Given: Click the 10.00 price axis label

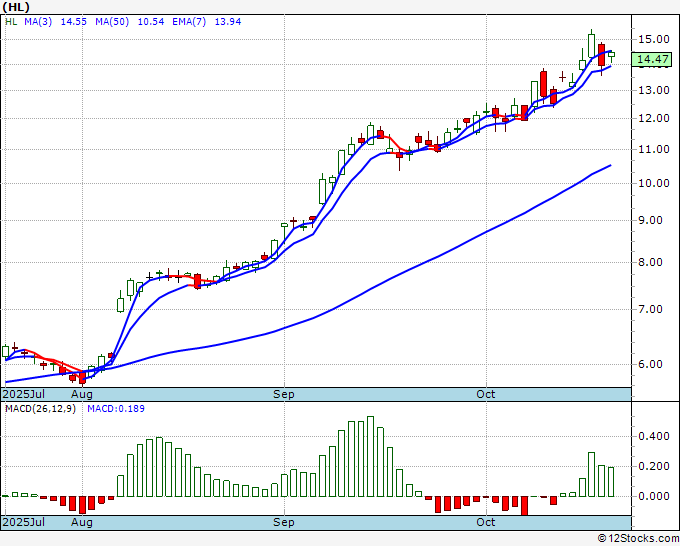Looking at the screenshot, I should tap(654, 183).
